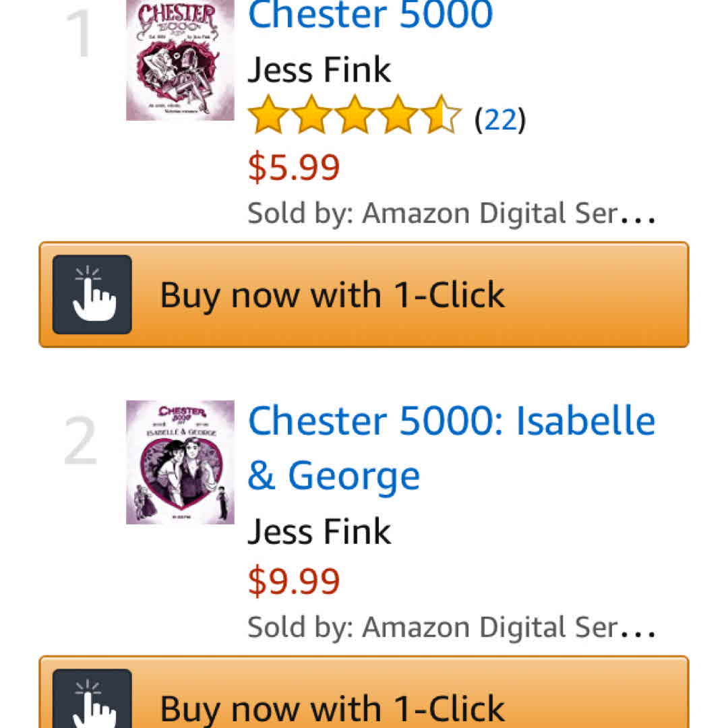Tap the 1-Click hand icon under the $9.99 book
The image size is (728, 728).
pos(92,701)
